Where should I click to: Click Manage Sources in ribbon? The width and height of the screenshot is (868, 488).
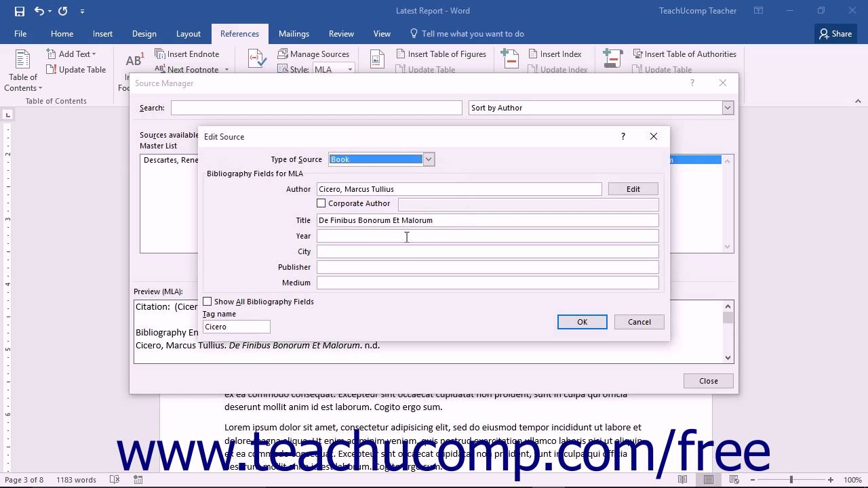coord(313,54)
